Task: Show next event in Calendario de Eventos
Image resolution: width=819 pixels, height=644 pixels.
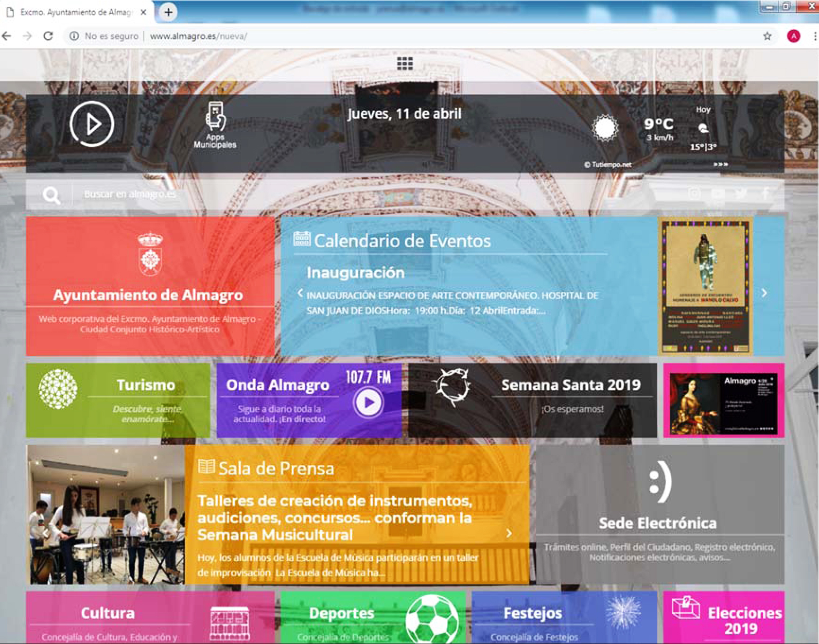Action: [764, 293]
